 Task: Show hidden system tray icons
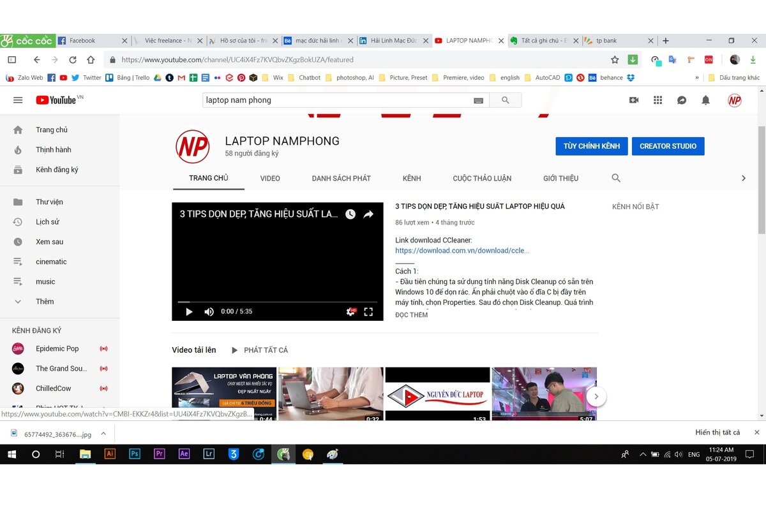point(643,454)
